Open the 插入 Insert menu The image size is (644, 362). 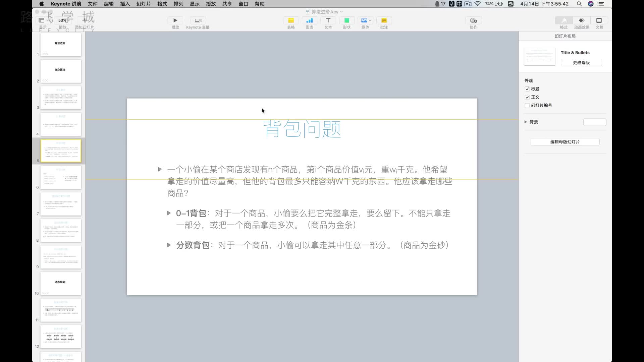point(125,4)
